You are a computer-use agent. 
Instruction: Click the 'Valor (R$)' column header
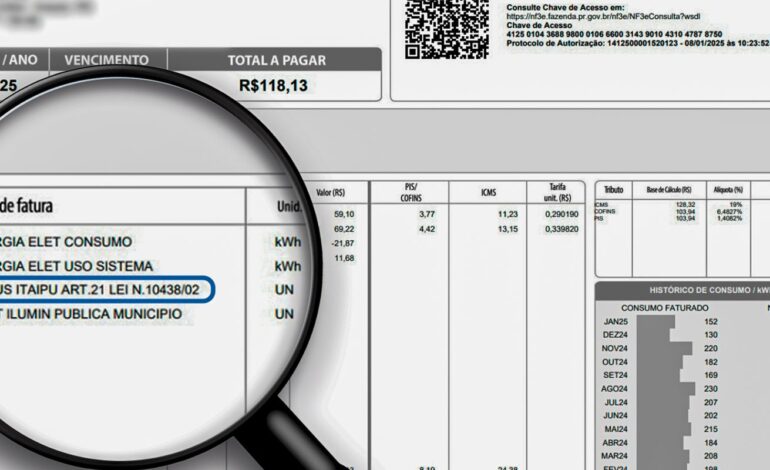(330, 193)
